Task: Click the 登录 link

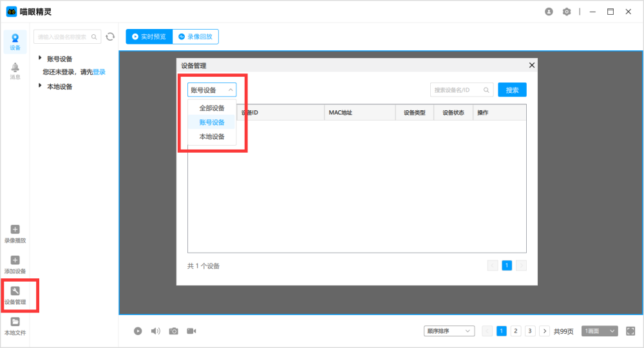Action: click(x=99, y=72)
